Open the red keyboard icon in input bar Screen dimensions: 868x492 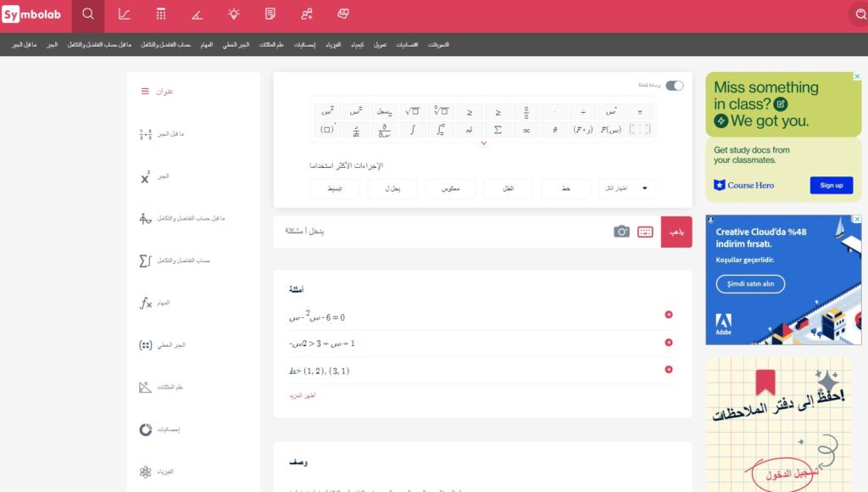[645, 232]
